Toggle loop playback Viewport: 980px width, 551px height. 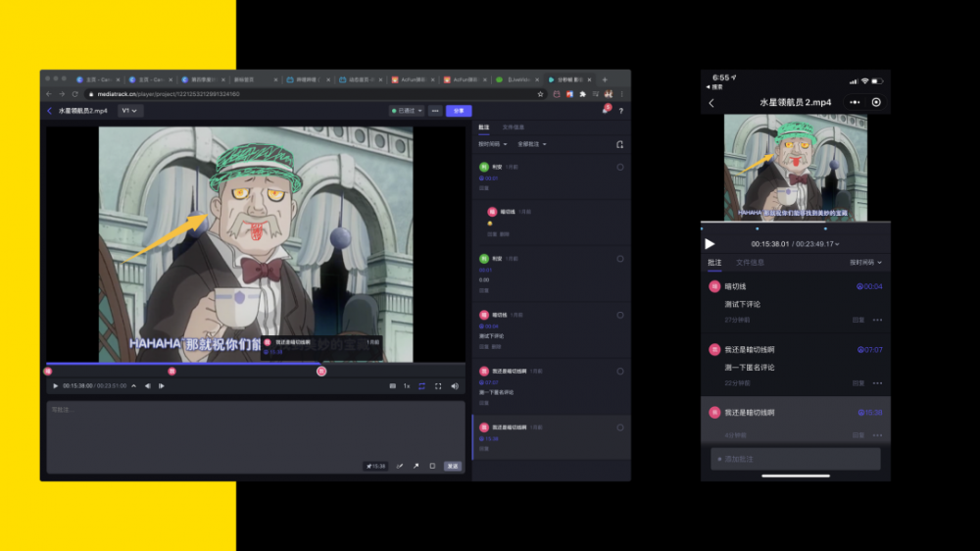(421, 386)
